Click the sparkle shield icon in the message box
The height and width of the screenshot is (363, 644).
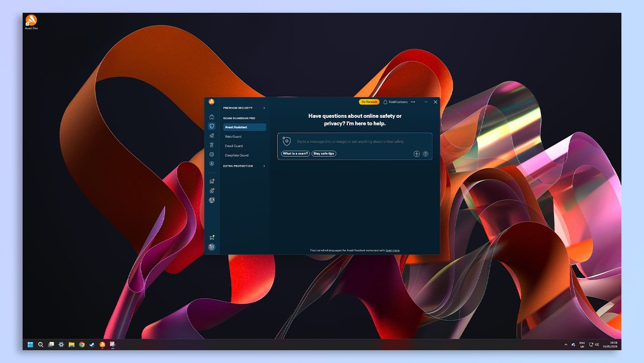287,141
